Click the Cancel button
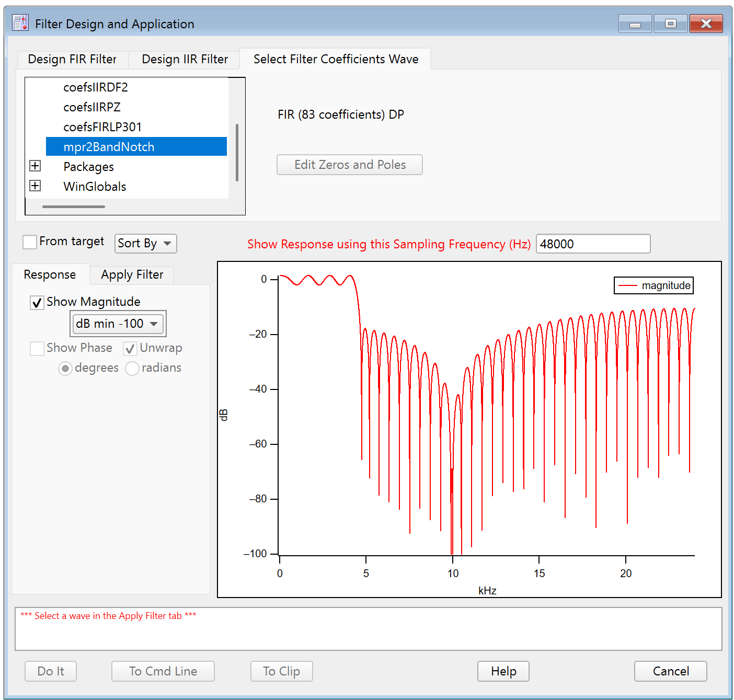734x700 pixels. point(670,671)
